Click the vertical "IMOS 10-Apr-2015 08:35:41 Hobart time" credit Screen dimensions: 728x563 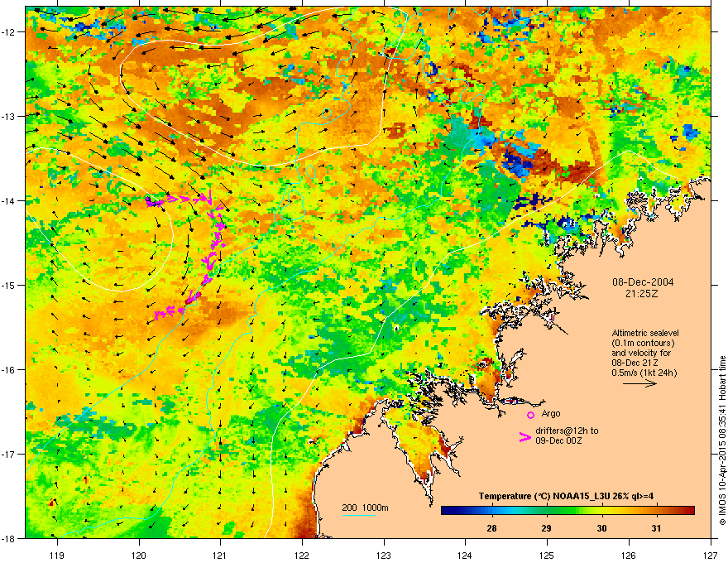[722, 440]
